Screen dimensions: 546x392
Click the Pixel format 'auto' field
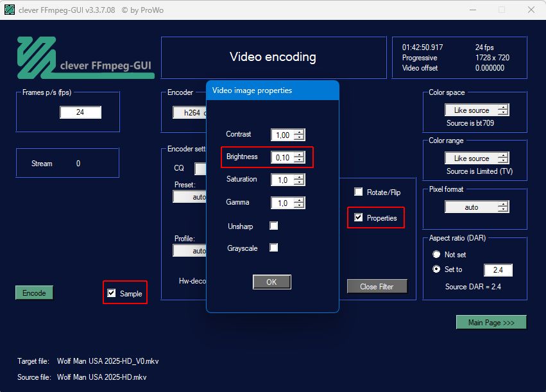472,207
